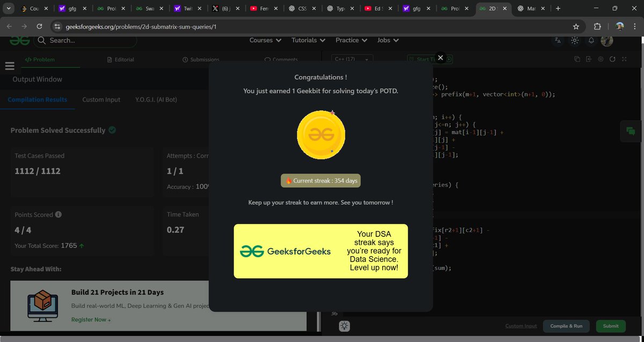Click the gold Geekbit coin image
Image resolution: width=644 pixels, height=342 pixels.
pos(321,135)
